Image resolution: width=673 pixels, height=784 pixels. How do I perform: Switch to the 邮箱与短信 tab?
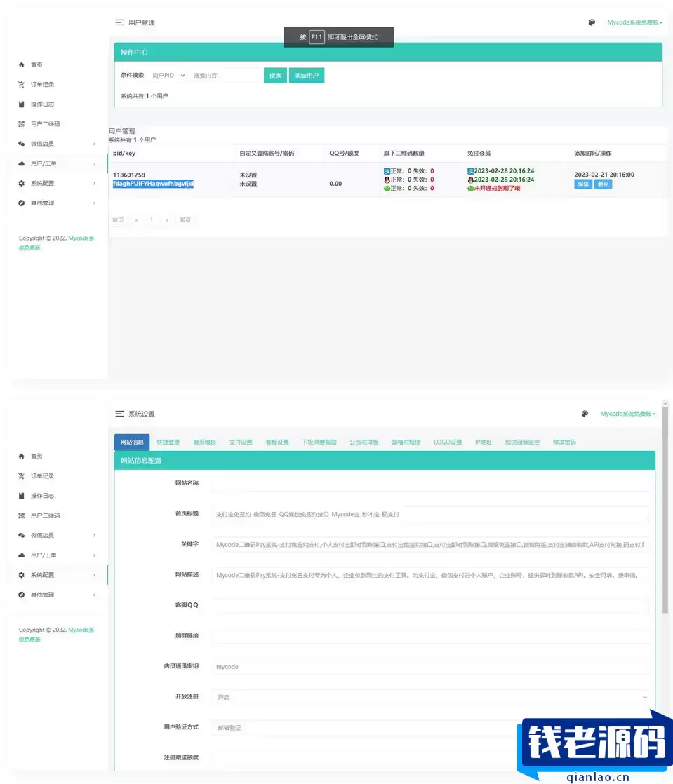coord(406,442)
